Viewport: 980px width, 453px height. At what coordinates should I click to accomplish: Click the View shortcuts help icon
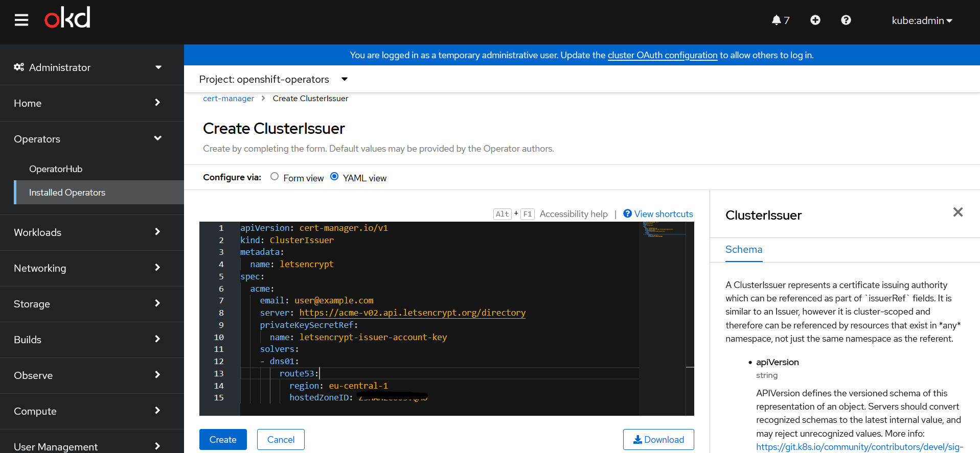pyautogui.click(x=628, y=213)
